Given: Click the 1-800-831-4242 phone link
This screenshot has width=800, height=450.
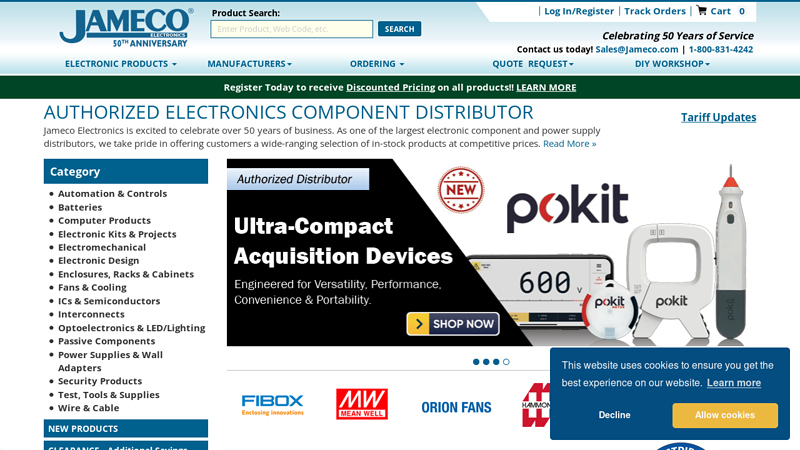Looking at the screenshot, I should pyautogui.click(x=720, y=49).
